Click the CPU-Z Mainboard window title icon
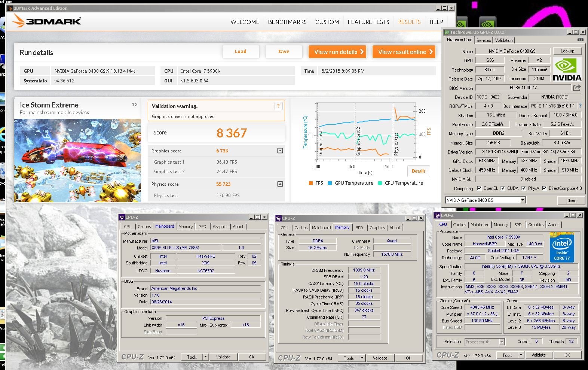The height and width of the screenshot is (370, 588). [x=122, y=217]
